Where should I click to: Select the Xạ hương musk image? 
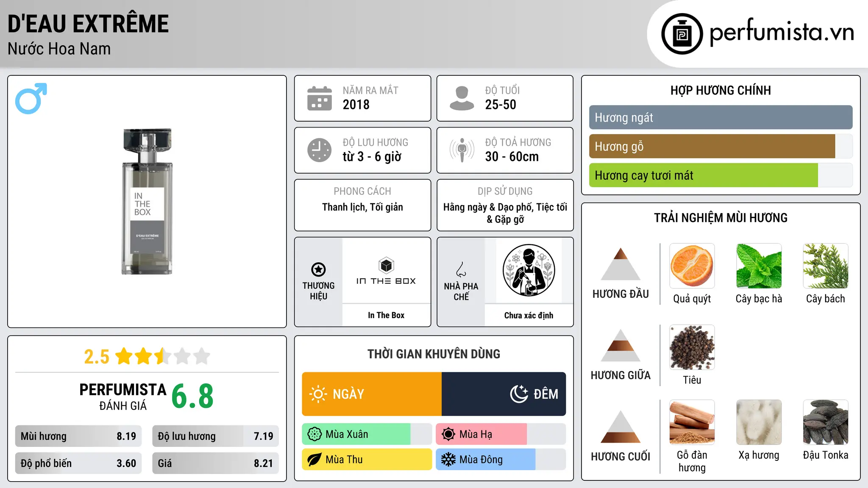[759, 422]
